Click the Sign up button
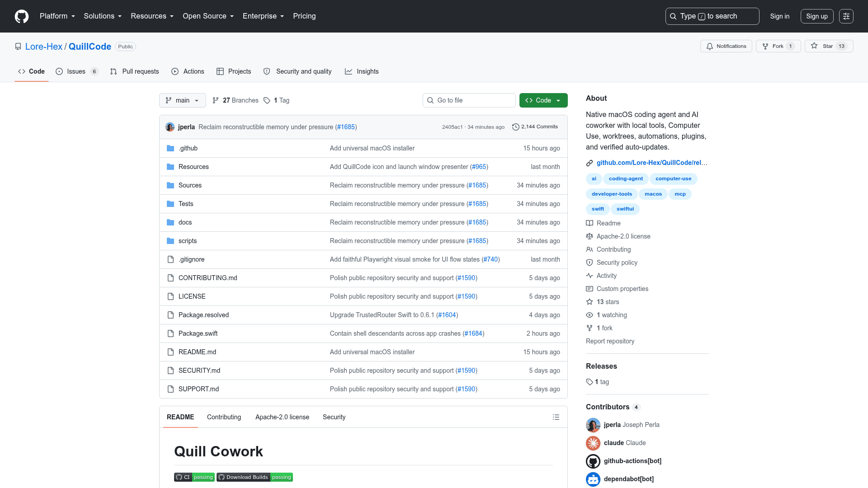Screen dimensions: 868x488 click(x=817, y=16)
